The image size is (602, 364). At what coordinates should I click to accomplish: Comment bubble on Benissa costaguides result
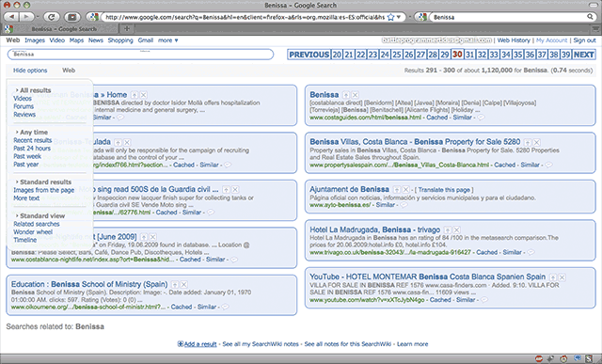point(481,118)
